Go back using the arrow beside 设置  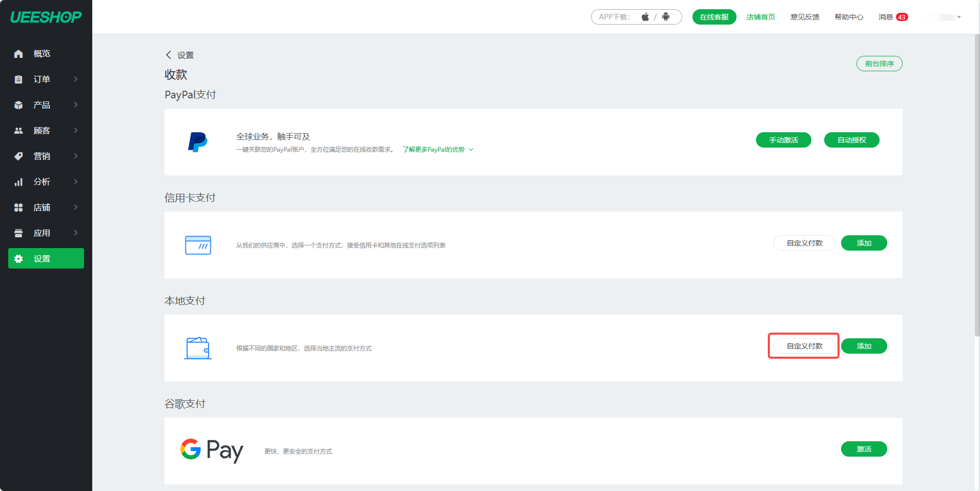(x=169, y=55)
